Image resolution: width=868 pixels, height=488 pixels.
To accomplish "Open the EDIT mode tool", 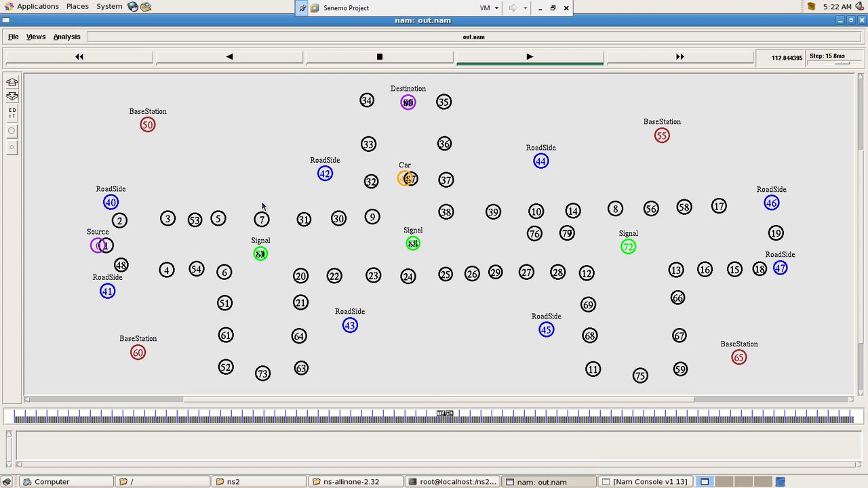I will coord(12,113).
